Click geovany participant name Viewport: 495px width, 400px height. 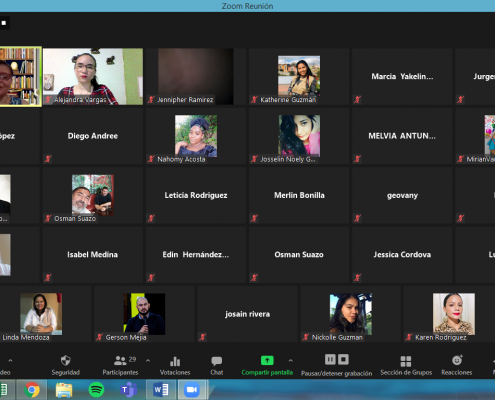[402, 195]
